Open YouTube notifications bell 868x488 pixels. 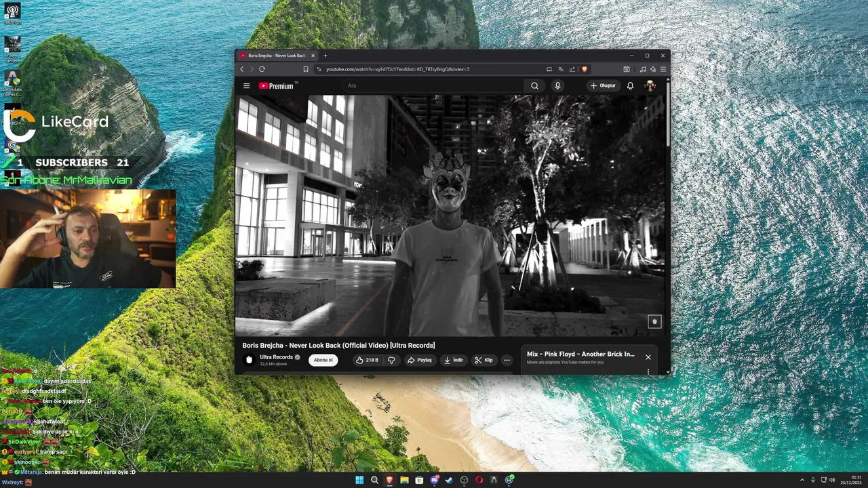click(x=630, y=86)
